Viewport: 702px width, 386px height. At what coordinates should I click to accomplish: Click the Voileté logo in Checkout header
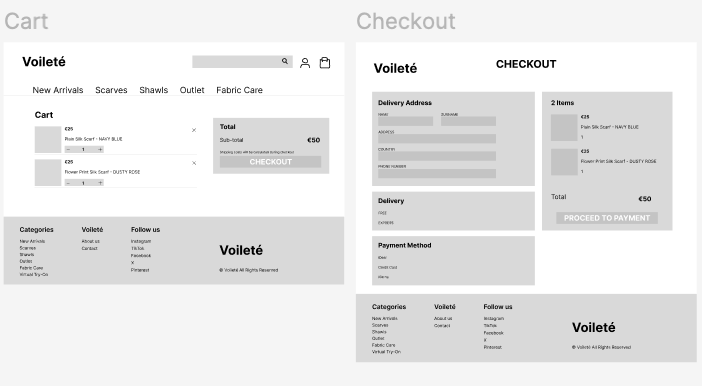[x=395, y=68]
